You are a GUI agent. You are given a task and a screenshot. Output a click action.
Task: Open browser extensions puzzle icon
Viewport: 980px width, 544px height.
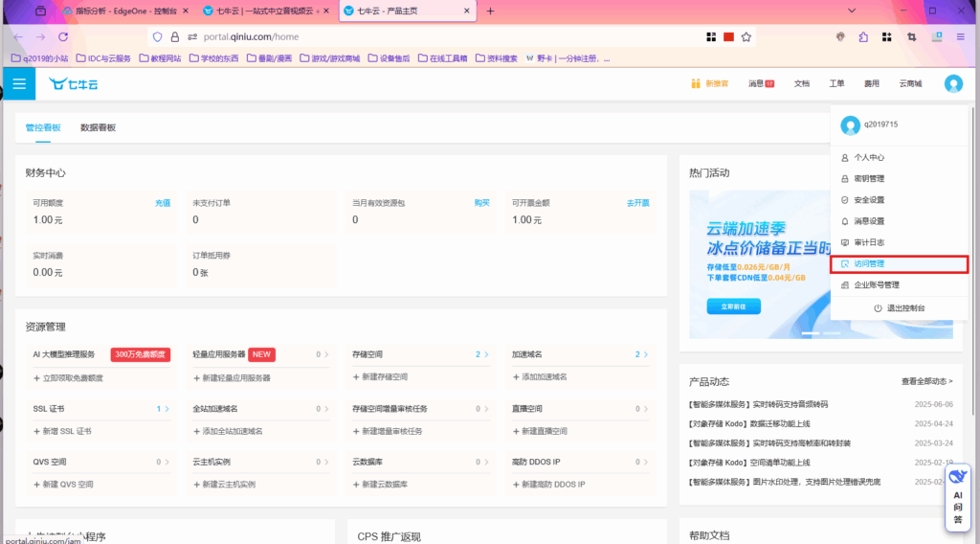coord(863,36)
